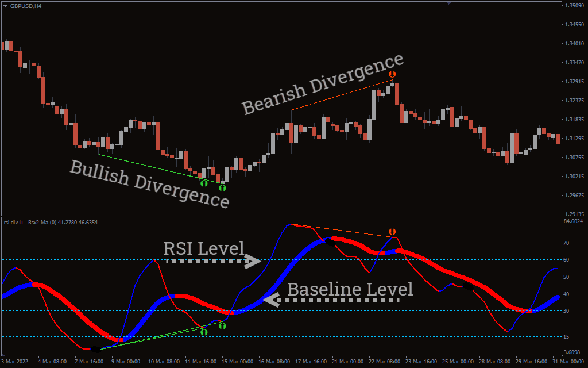
Task: Click the right green arrow in the RSI window
Action: (222, 326)
